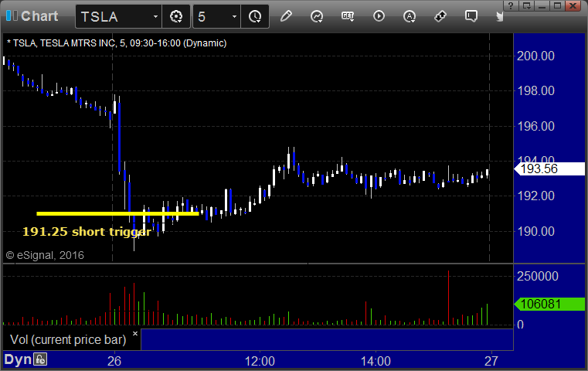Click the 27 date axis label
This screenshot has height=371, width=588.
click(491, 361)
